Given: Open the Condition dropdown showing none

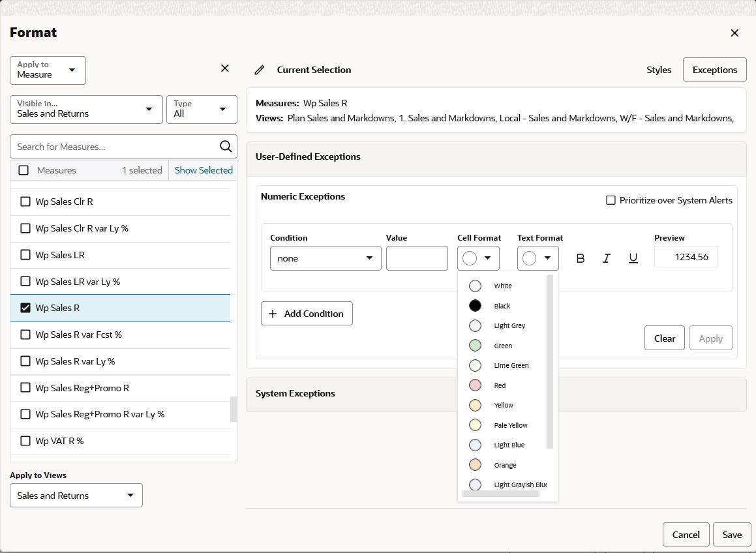Looking at the screenshot, I should (x=325, y=258).
